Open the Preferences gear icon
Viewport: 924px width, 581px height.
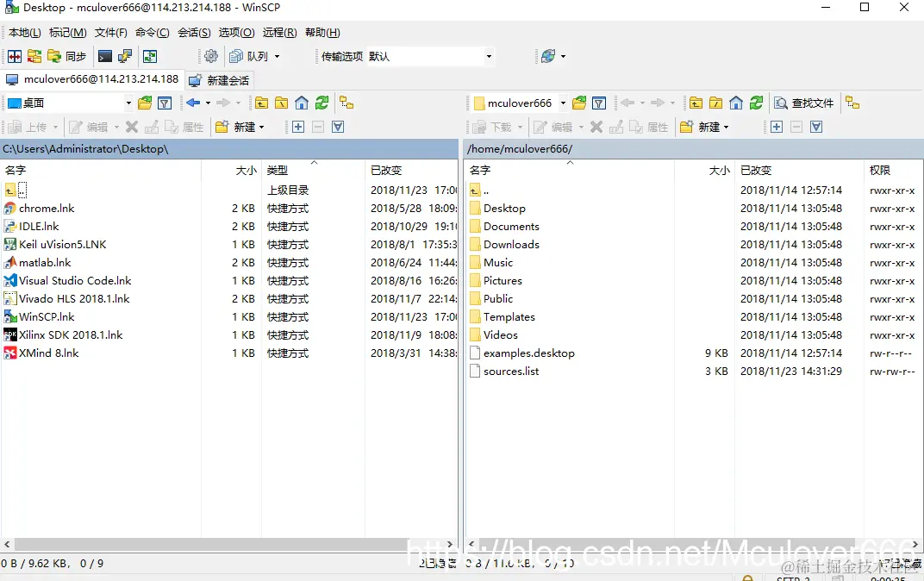pyautogui.click(x=211, y=56)
